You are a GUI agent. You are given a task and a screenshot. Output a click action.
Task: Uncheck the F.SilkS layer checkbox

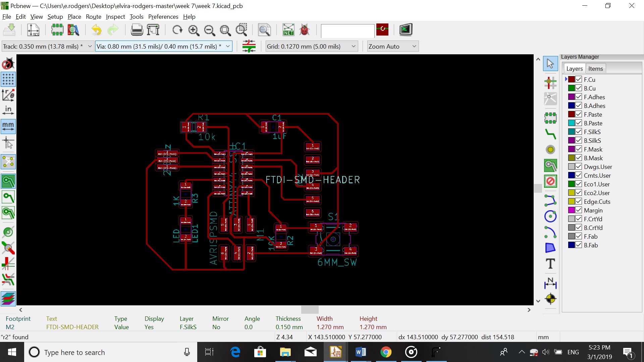click(x=579, y=132)
